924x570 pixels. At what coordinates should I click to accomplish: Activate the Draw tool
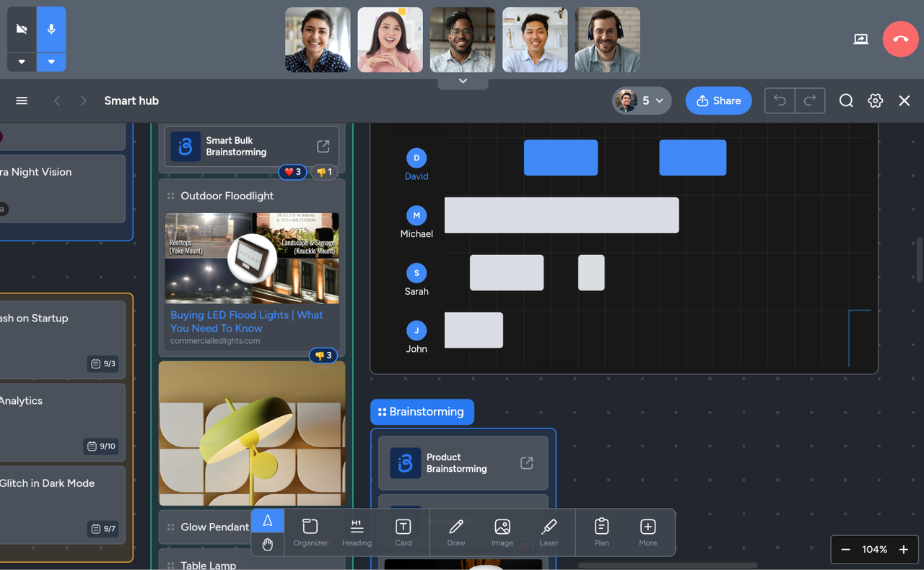click(456, 532)
